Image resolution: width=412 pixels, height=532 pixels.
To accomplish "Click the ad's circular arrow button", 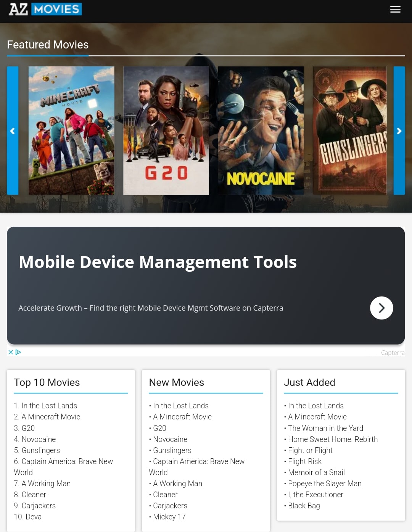I will [x=381, y=308].
